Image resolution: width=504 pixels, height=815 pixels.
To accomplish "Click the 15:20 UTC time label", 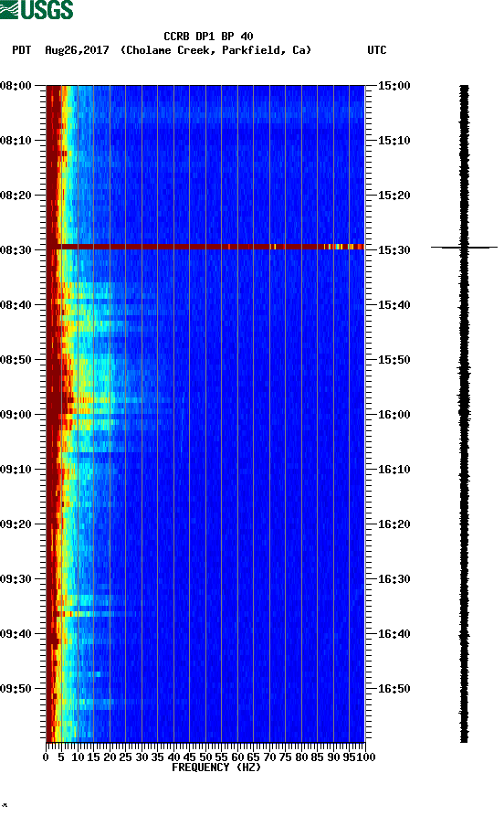I will click(x=394, y=196).
